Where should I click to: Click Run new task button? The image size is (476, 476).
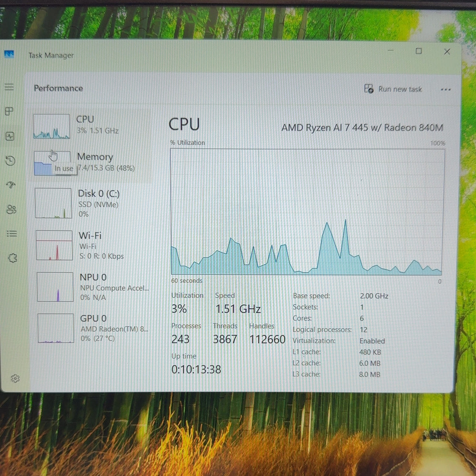pyautogui.click(x=393, y=89)
